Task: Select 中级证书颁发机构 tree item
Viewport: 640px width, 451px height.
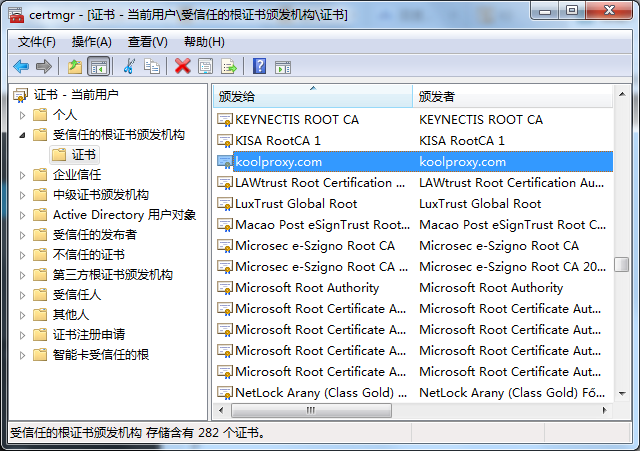Action: pyautogui.click(x=101, y=195)
